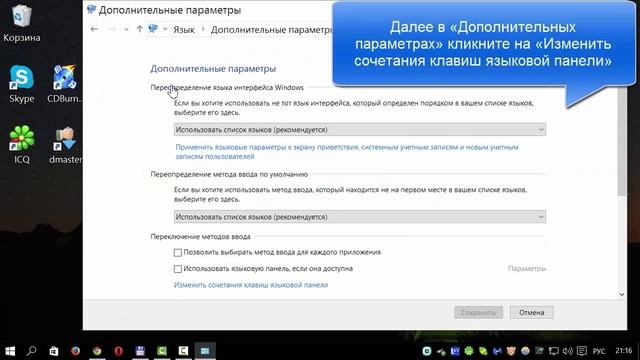Image resolution: width=640 pixels, height=360 pixels.
Task: Expand the address bar icon dropdown arrow
Action: [x=165, y=29]
